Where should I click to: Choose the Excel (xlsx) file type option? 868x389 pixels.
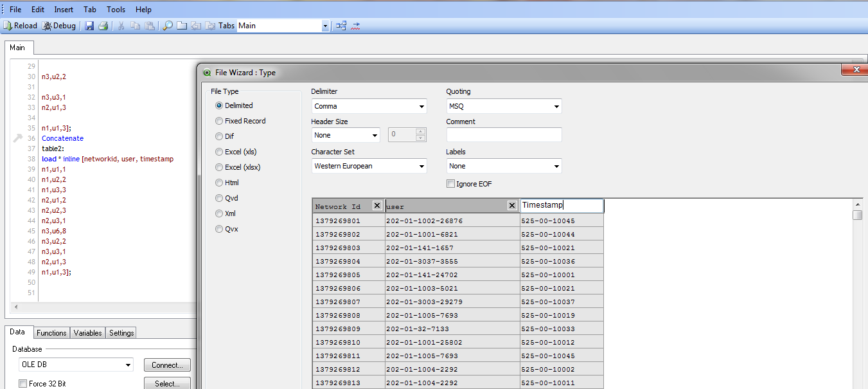pyautogui.click(x=220, y=167)
